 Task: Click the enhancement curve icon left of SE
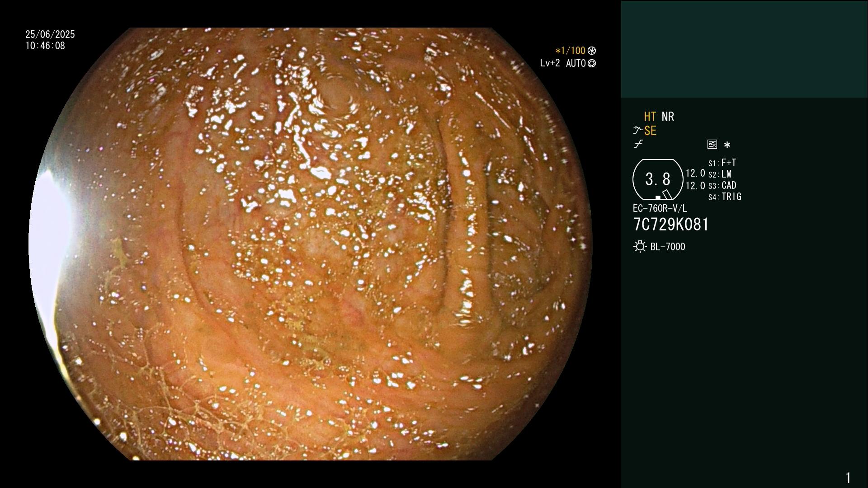point(638,131)
